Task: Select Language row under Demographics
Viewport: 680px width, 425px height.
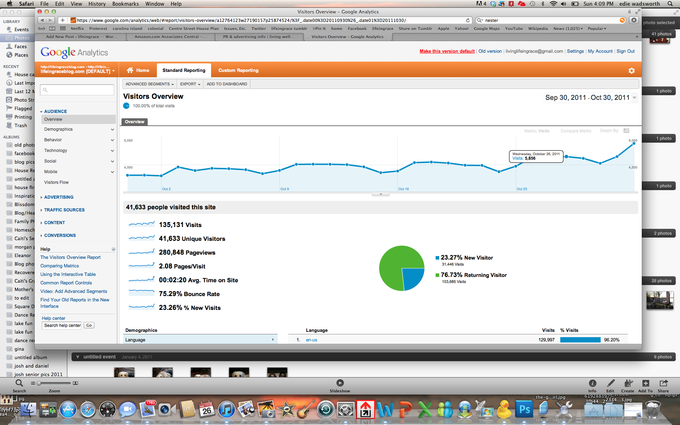Action: click(x=200, y=340)
